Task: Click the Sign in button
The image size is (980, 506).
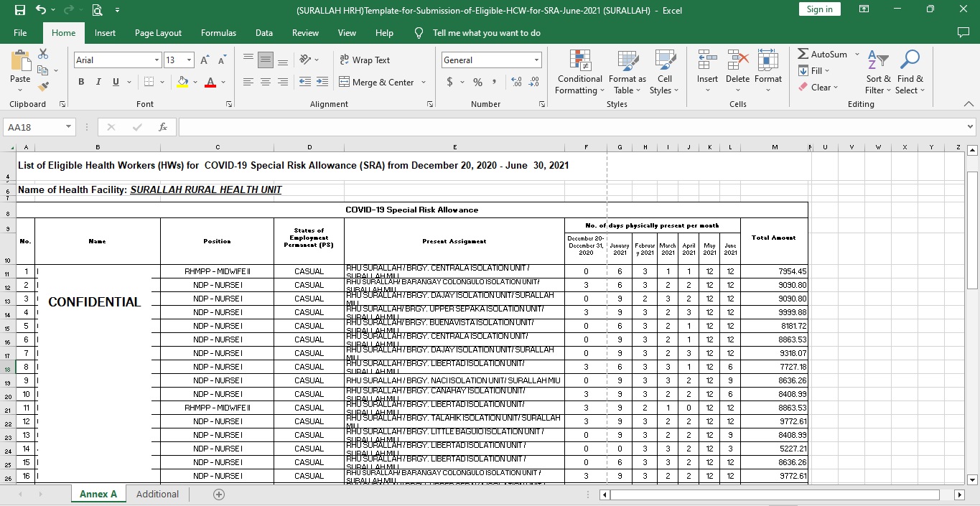Action: click(x=819, y=9)
